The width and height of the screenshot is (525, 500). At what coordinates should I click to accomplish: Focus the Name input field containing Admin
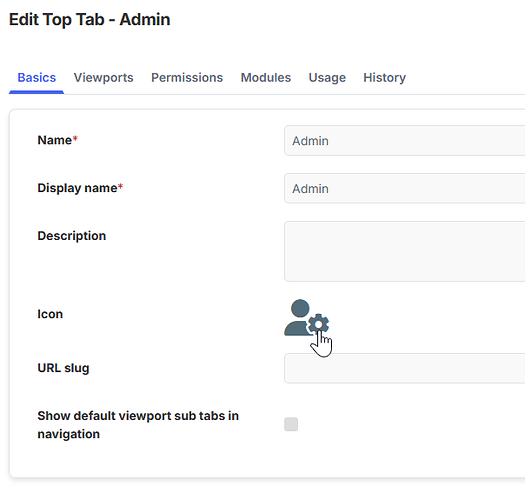pos(404,141)
